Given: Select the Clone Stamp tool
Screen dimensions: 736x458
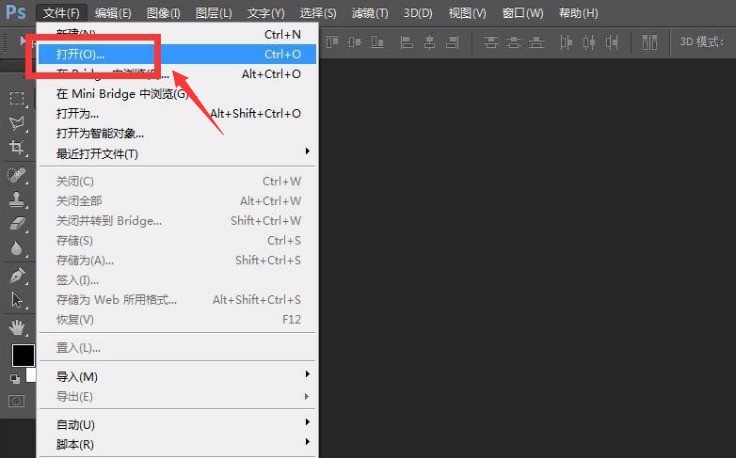Looking at the screenshot, I should click(17, 199).
